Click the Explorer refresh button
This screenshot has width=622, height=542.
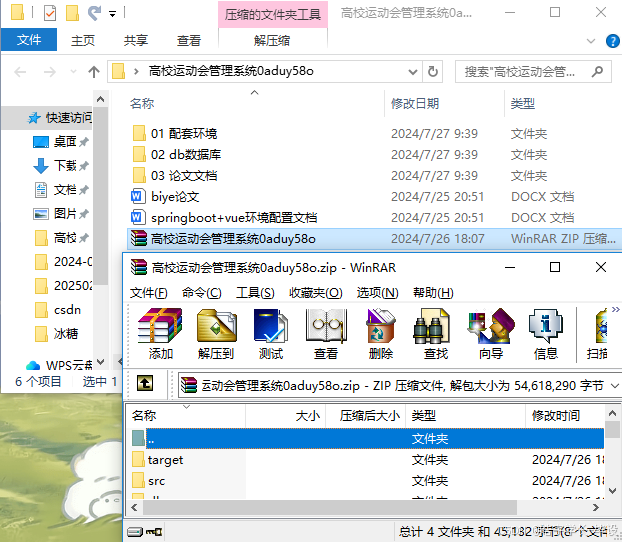(x=432, y=72)
